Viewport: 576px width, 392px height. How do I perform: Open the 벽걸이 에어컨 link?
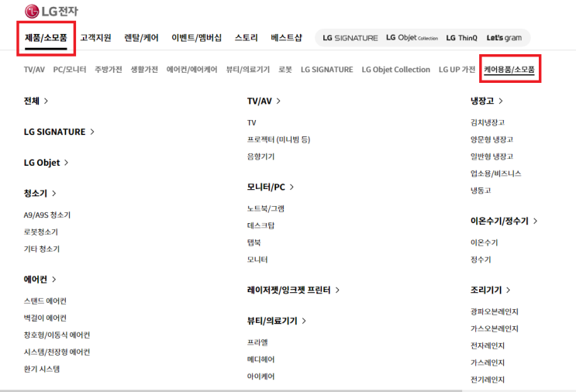[45, 318]
